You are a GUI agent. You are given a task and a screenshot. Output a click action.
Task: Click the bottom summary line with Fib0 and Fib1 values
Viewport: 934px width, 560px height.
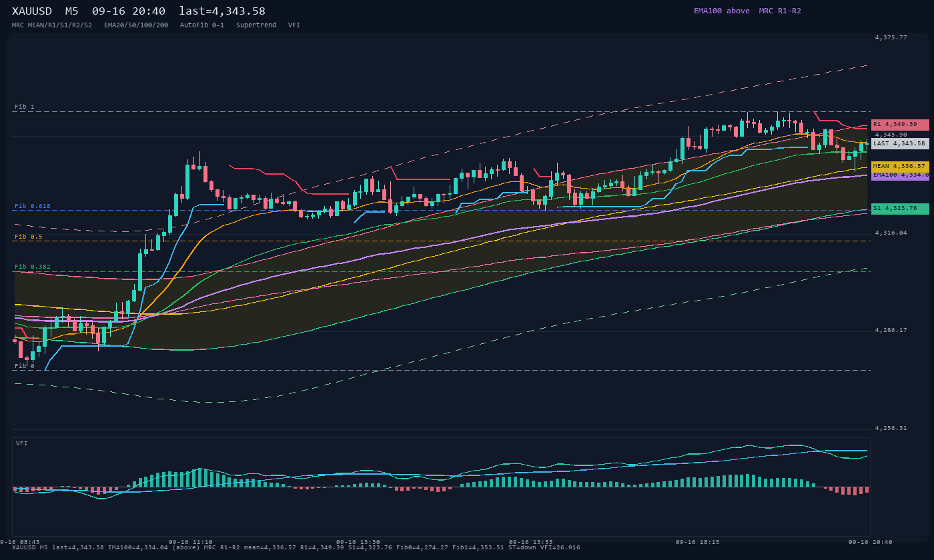point(296,547)
